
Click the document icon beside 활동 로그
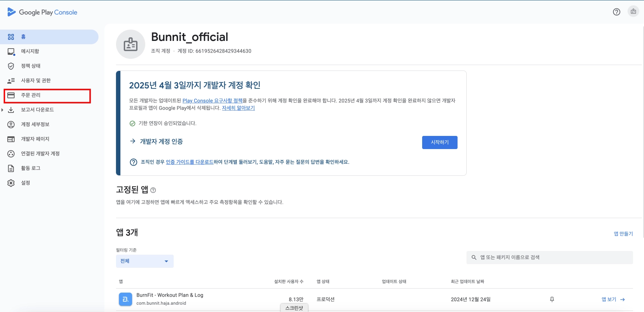pos(11,168)
